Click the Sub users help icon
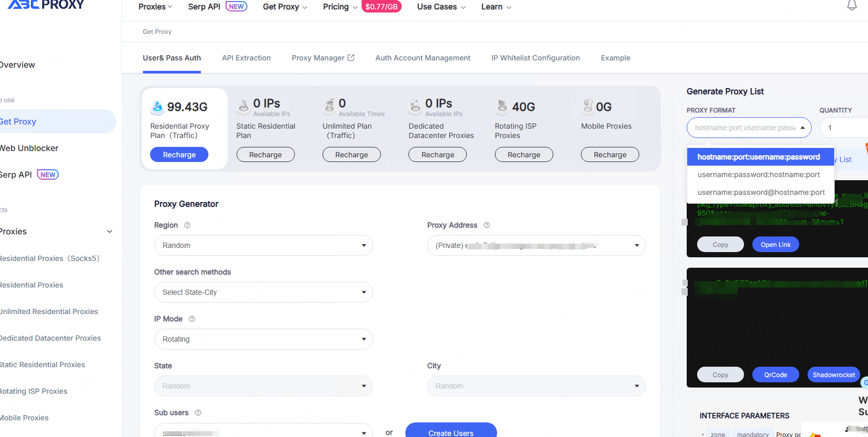 coord(198,413)
